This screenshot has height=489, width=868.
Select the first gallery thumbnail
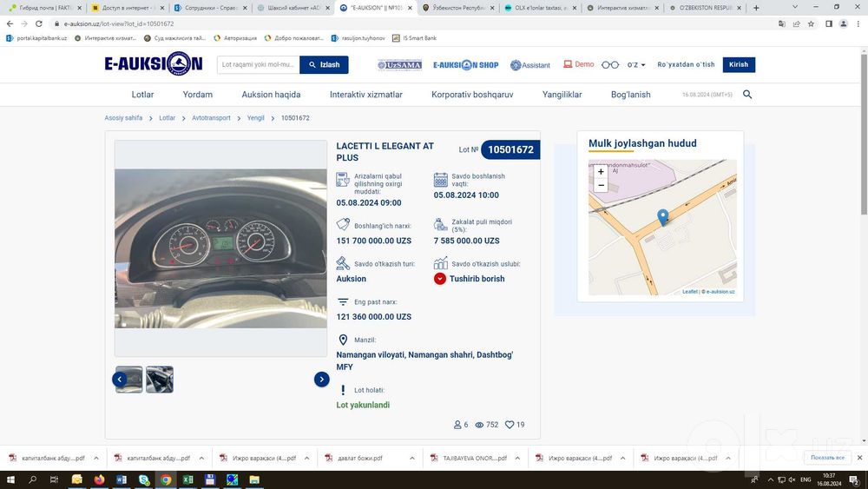tap(129, 380)
